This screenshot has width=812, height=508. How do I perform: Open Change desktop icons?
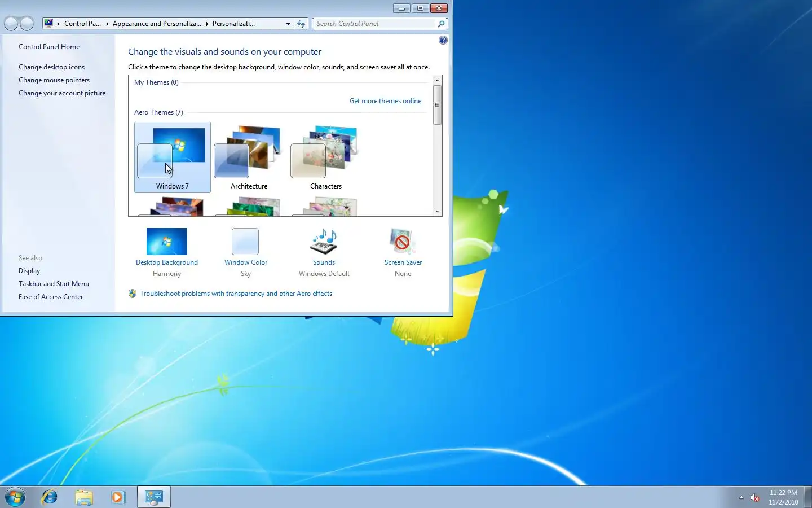(x=51, y=67)
